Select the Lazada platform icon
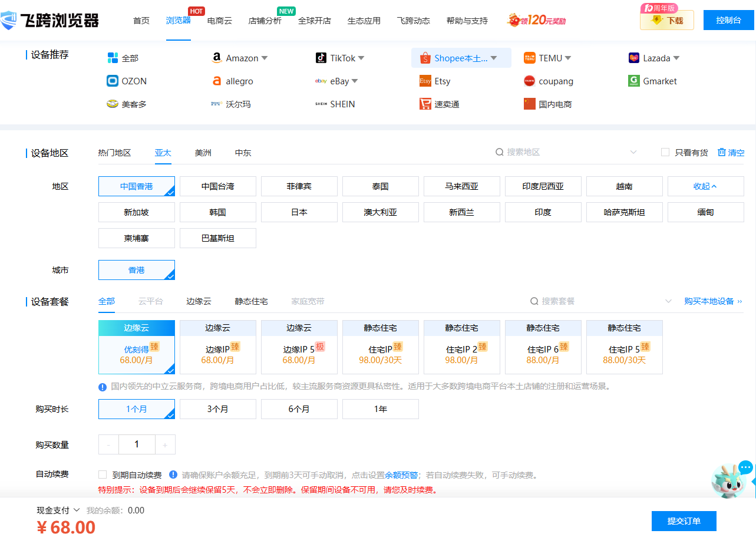The width and height of the screenshot is (756, 537). (x=634, y=58)
